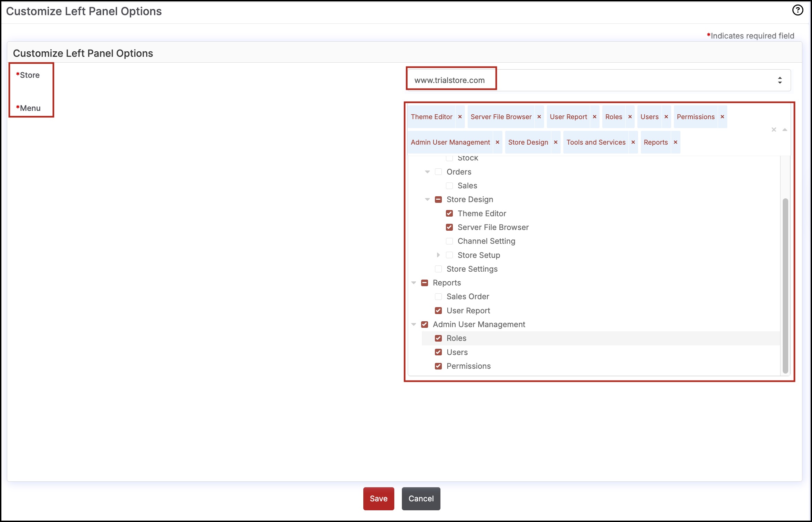Open the help question mark icon
This screenshot has height=522, width=812.
click(x=798, y=10)
